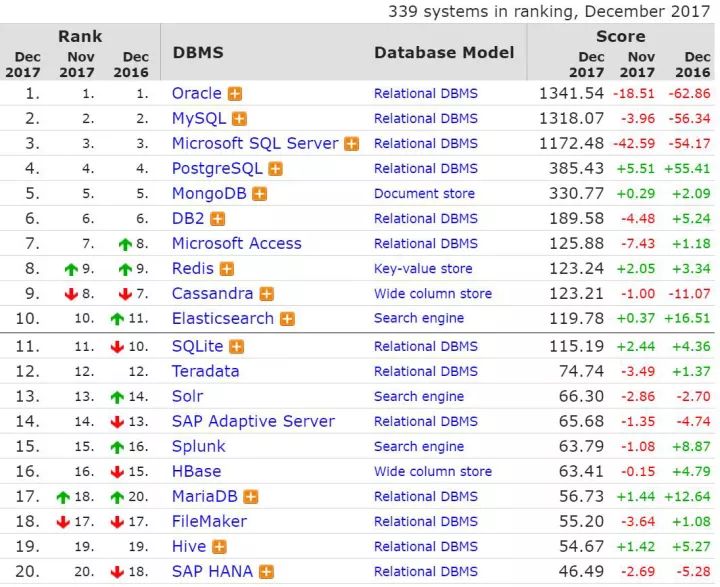Select MongoDB's score 330.77
The height and width of the screenshot is (587, 720).
pos(576,193)
